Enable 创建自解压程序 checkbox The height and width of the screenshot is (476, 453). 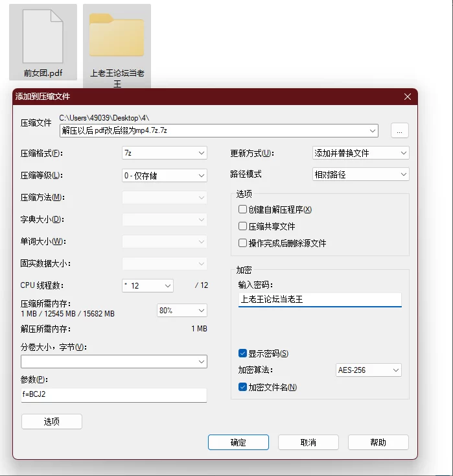[242, 209]
